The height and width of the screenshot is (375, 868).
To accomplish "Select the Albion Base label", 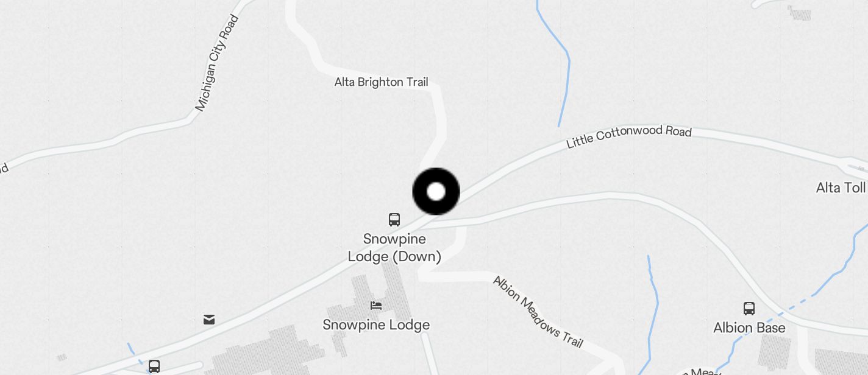I will coord(749,328).
